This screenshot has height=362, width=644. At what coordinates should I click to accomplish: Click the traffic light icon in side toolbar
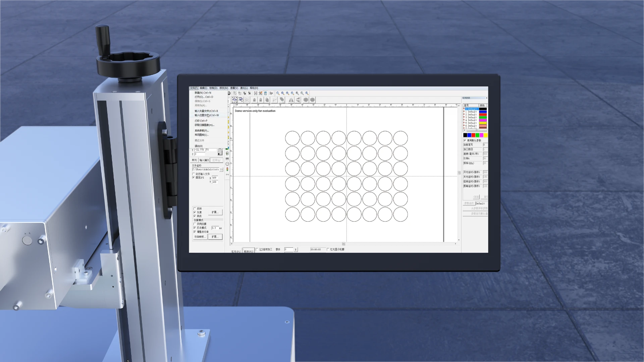coord(227,169)
